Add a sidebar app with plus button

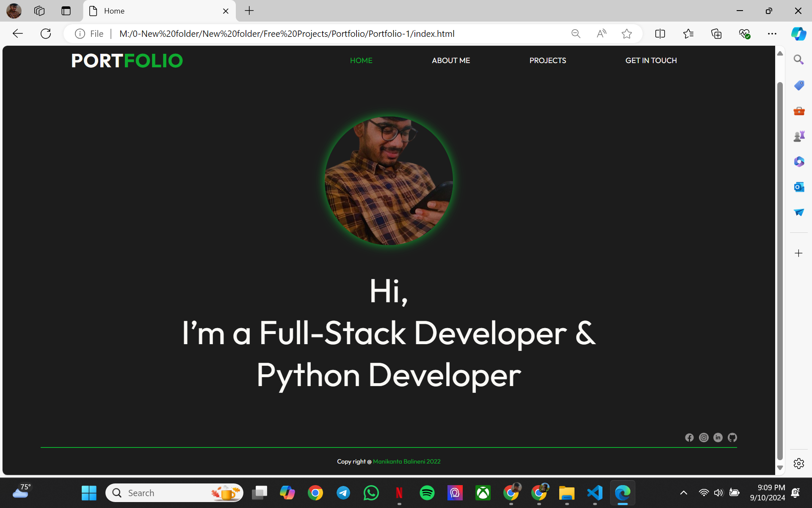[x=799, y=253]
